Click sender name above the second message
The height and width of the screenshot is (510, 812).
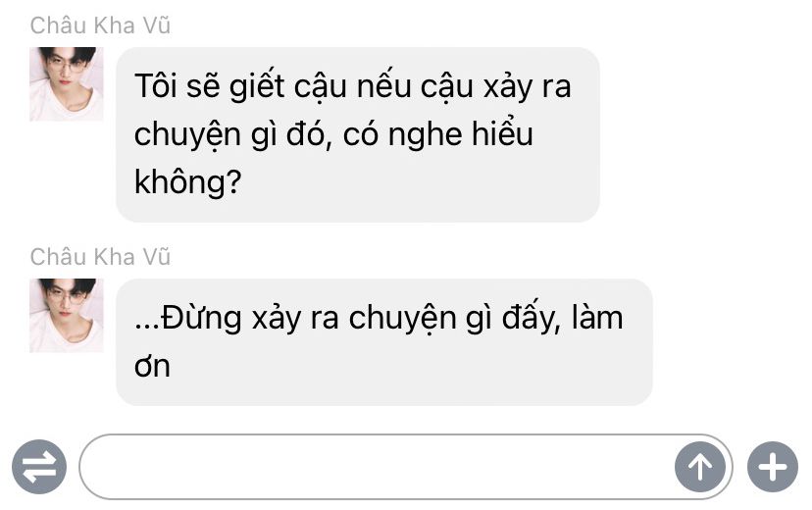(100, 257)
